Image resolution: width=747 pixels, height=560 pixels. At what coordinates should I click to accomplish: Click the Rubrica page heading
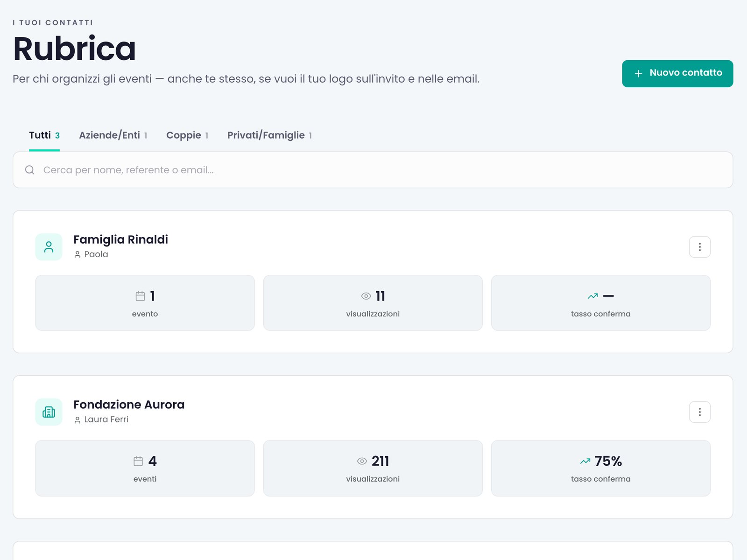coord(74,49)
